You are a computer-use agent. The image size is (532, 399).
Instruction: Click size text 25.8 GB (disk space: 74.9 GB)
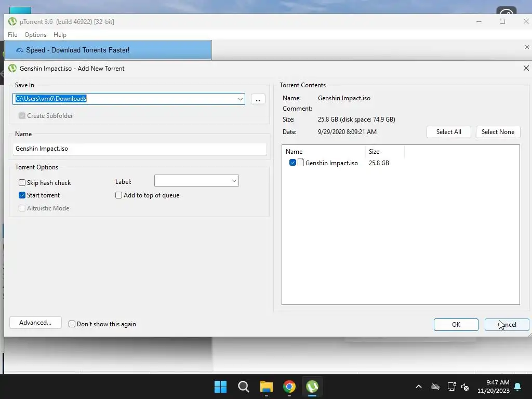point(356,119)
